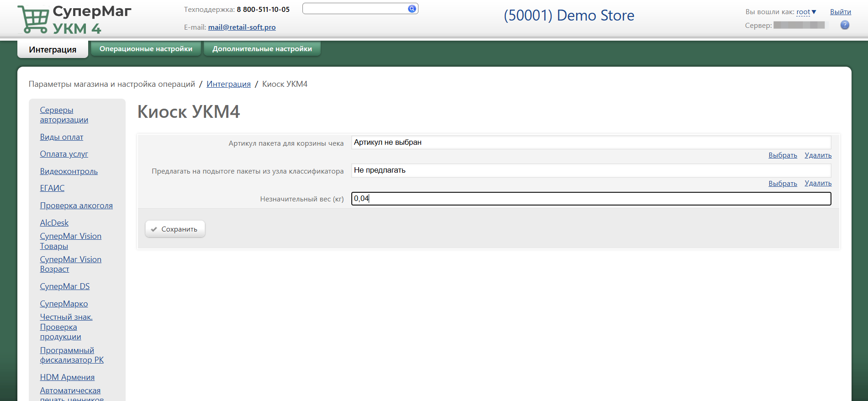Focus the Незначительный вес input field
This screenshot has width=868, height=401.
(x=591, y=199)
